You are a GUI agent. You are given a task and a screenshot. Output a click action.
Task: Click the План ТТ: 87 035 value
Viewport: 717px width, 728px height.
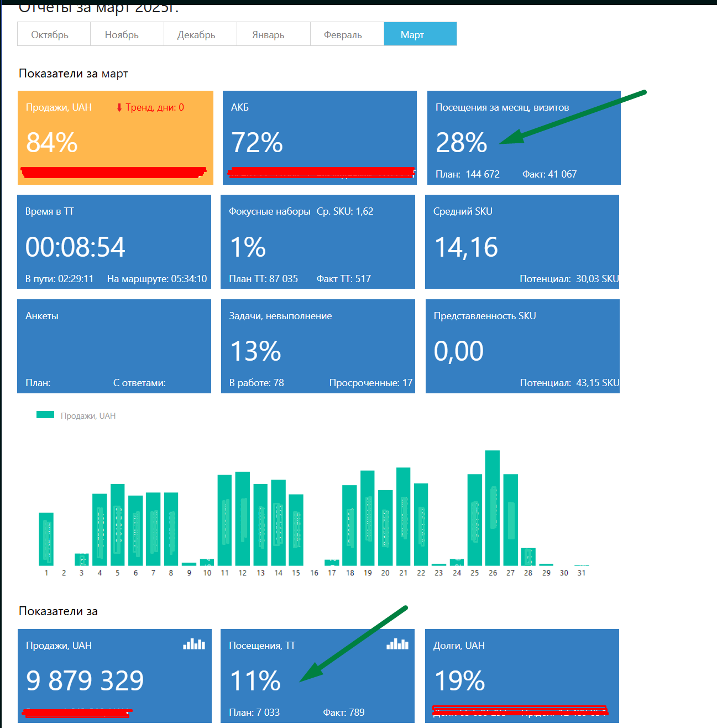coord(263,279)
